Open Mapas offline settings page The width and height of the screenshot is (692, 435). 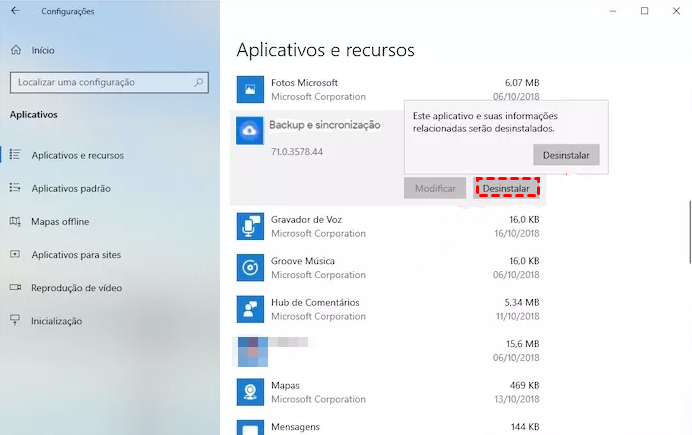60,221
